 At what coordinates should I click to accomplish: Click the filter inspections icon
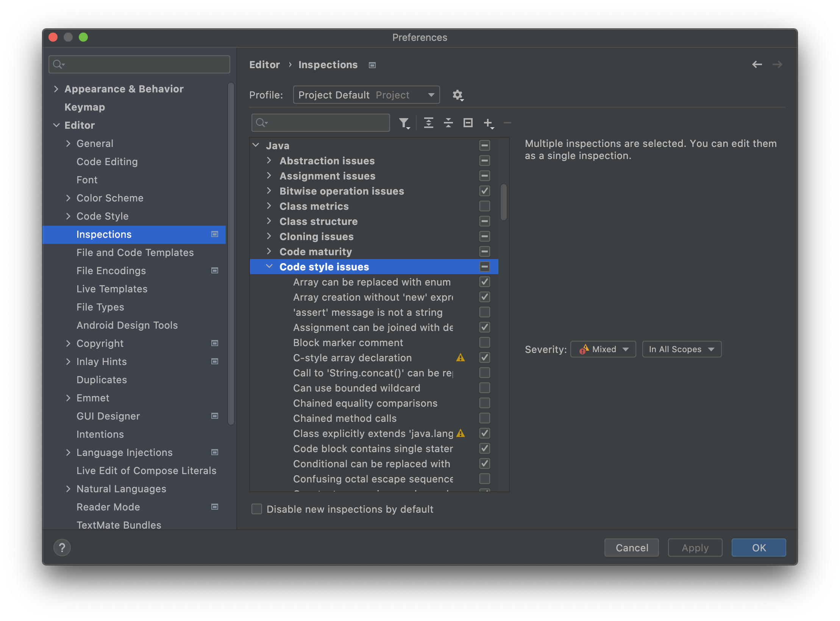tap(404, 123)
